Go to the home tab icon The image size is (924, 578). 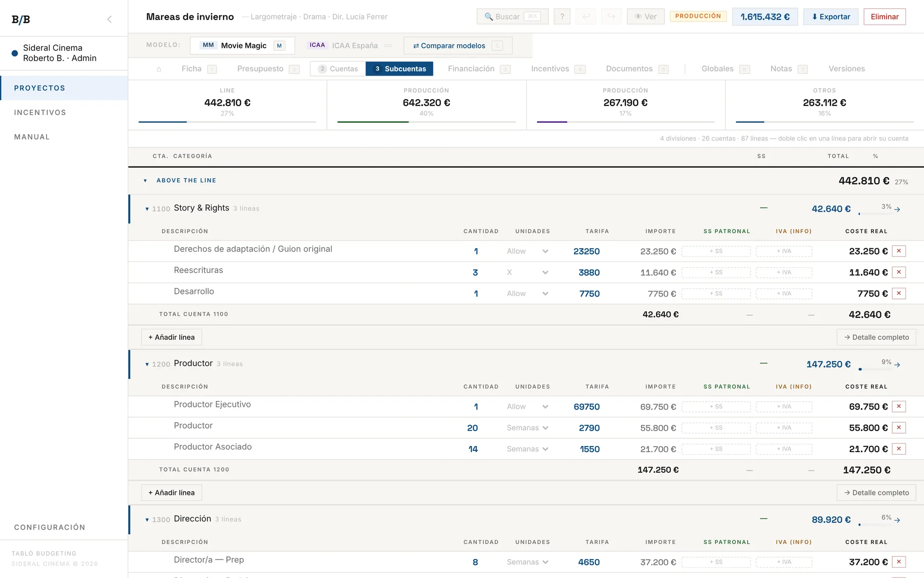159,69
